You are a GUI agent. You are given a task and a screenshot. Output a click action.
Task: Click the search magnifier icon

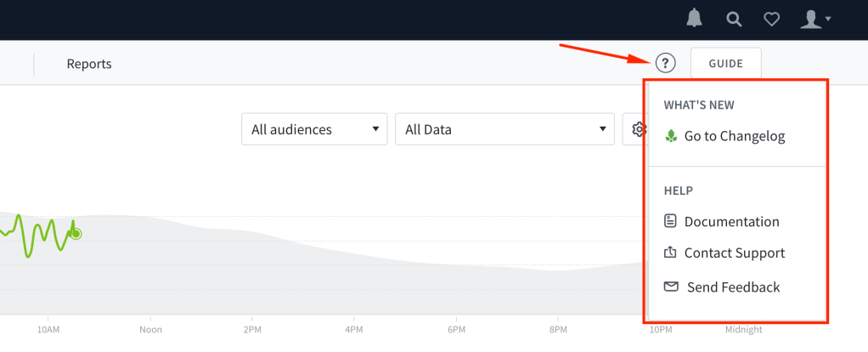click(x=734, y=20)
